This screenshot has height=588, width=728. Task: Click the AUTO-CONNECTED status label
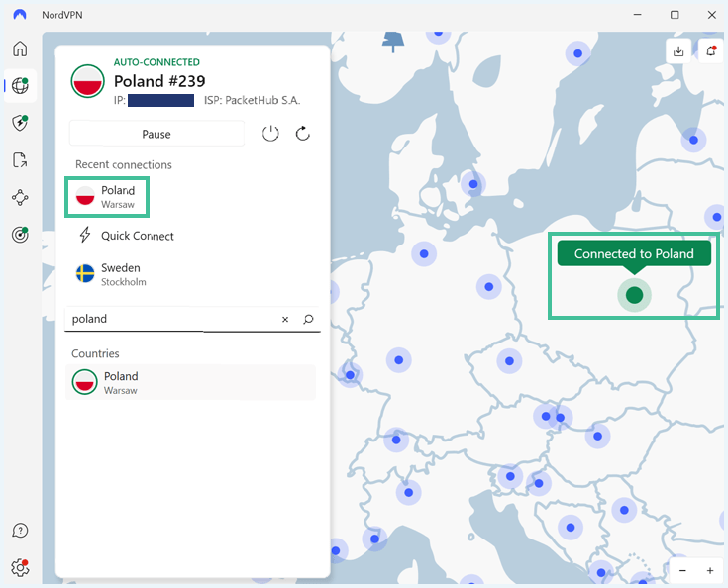click(156, 62)
